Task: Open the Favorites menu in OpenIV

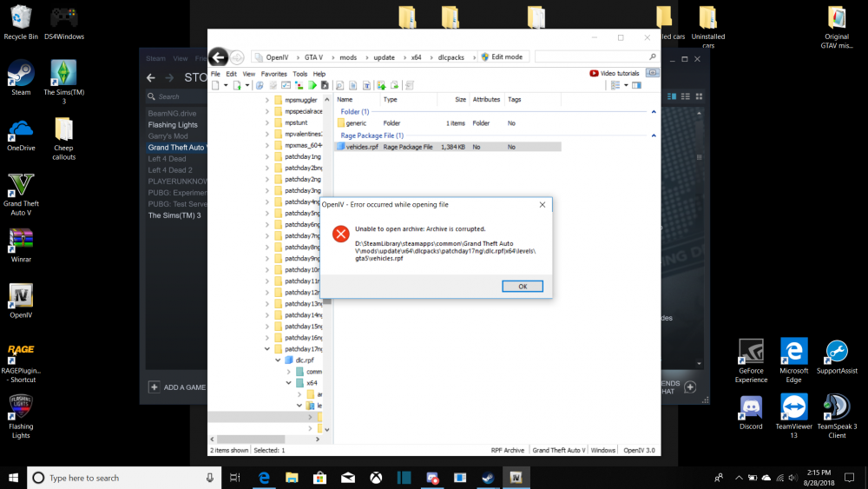Action: tap(274, 74)
